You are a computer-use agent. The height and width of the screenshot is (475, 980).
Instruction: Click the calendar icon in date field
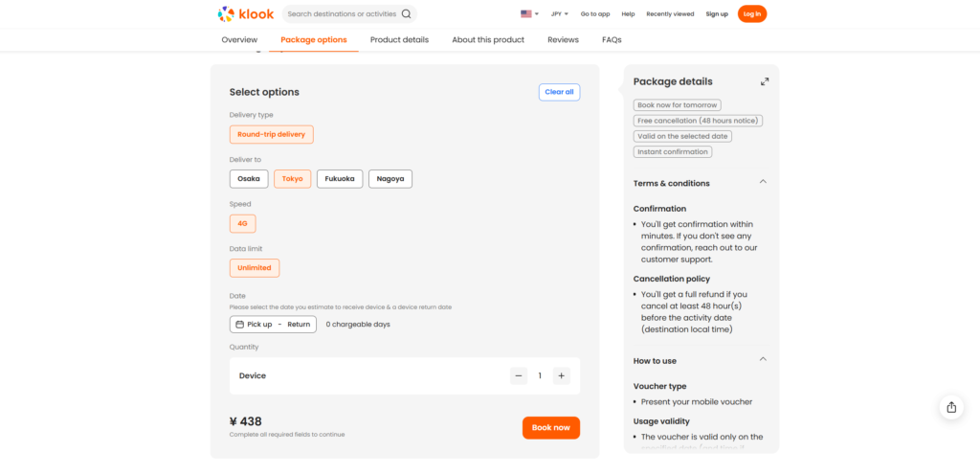239,325
